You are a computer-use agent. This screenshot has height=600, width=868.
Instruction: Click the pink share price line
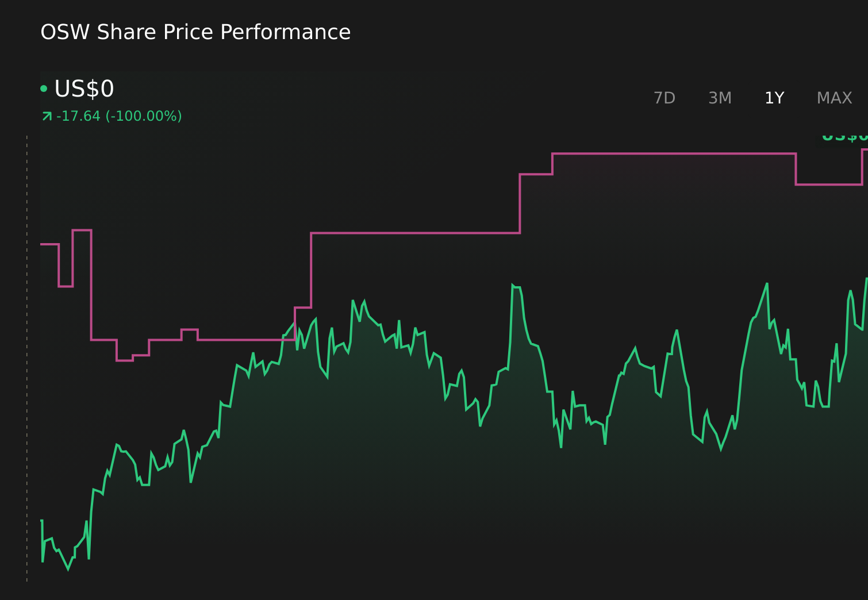coord(414,233)
